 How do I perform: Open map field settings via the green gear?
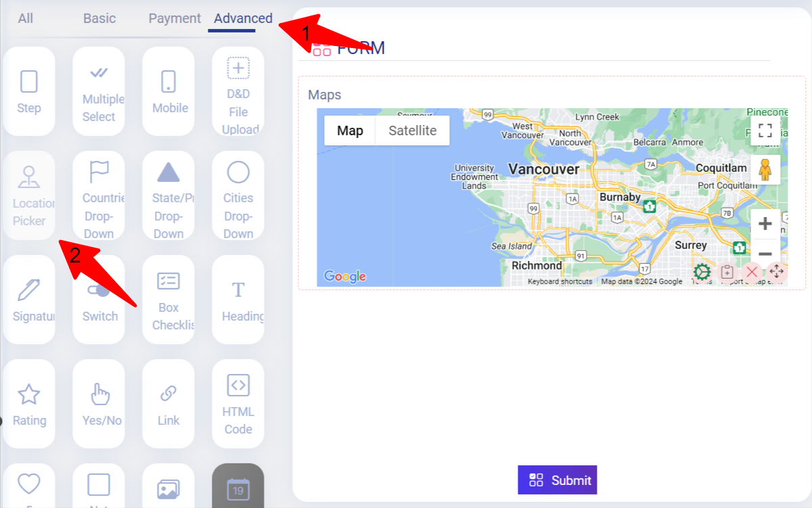pyautogui.click(x=702, y=272)
